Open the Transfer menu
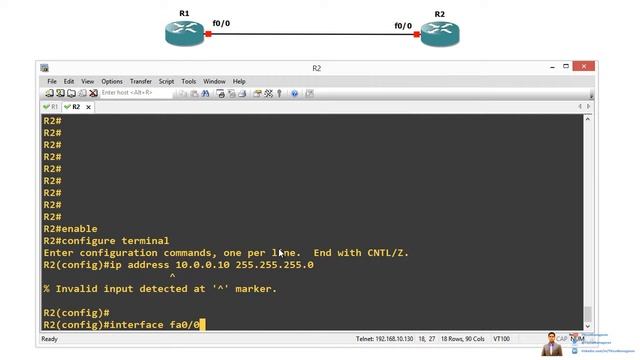The width and height of the screenshot is (640, 360). [141, 81]
